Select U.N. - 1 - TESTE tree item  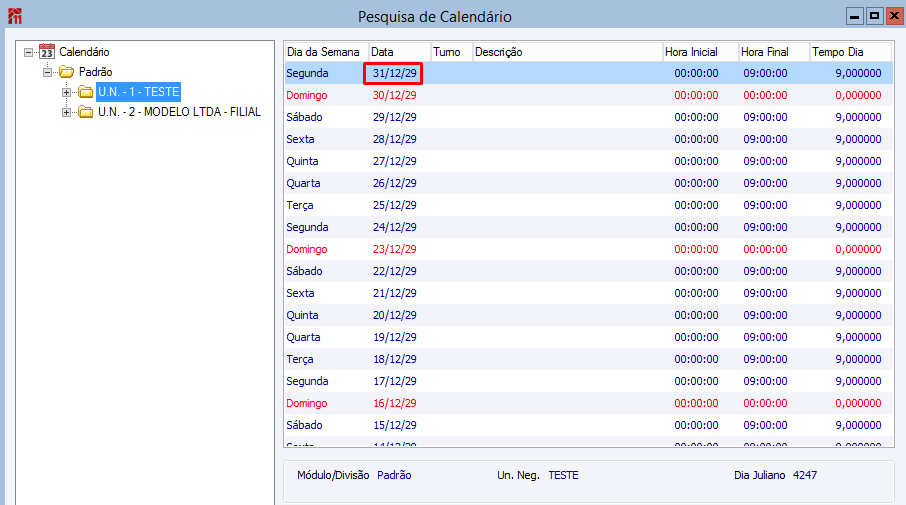139,92
